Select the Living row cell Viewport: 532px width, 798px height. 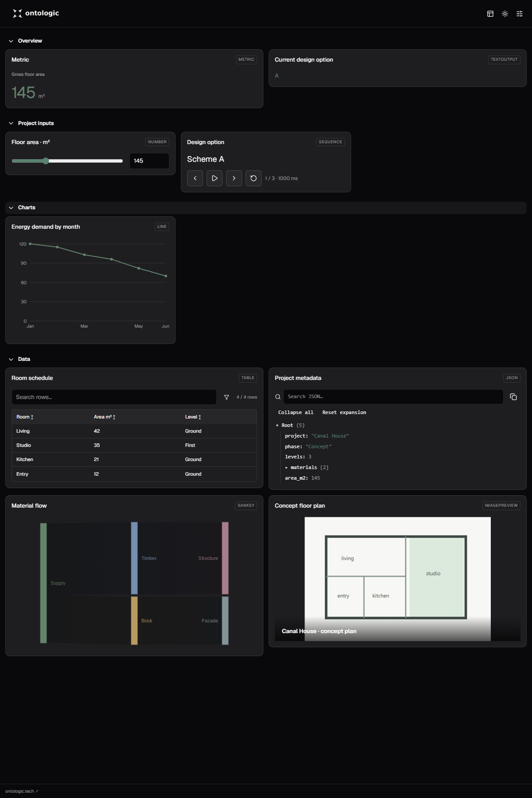[x=23, y=431]
